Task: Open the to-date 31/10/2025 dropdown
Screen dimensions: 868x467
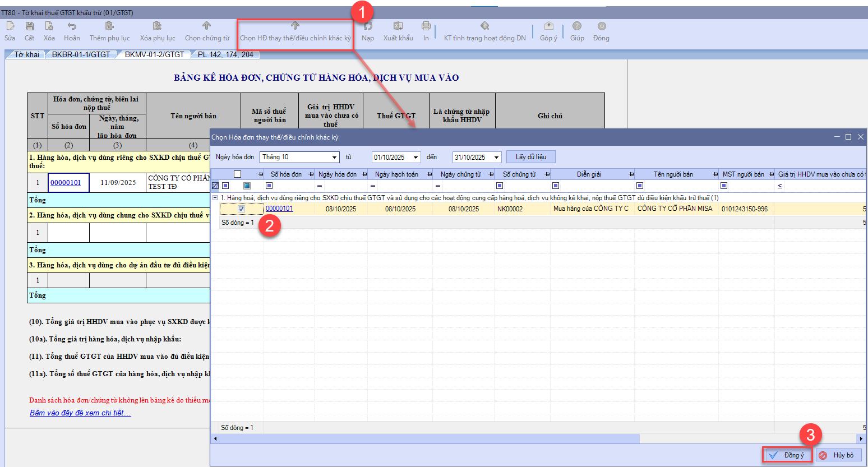Action: point(496,158)
